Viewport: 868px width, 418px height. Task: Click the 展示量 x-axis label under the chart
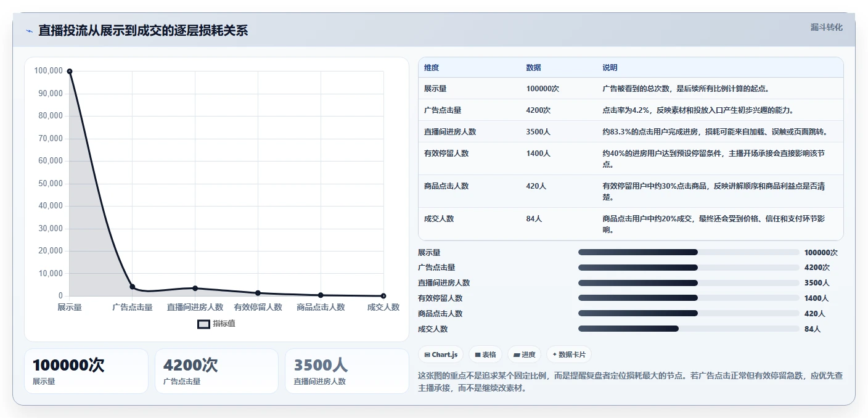pos(70,307)
